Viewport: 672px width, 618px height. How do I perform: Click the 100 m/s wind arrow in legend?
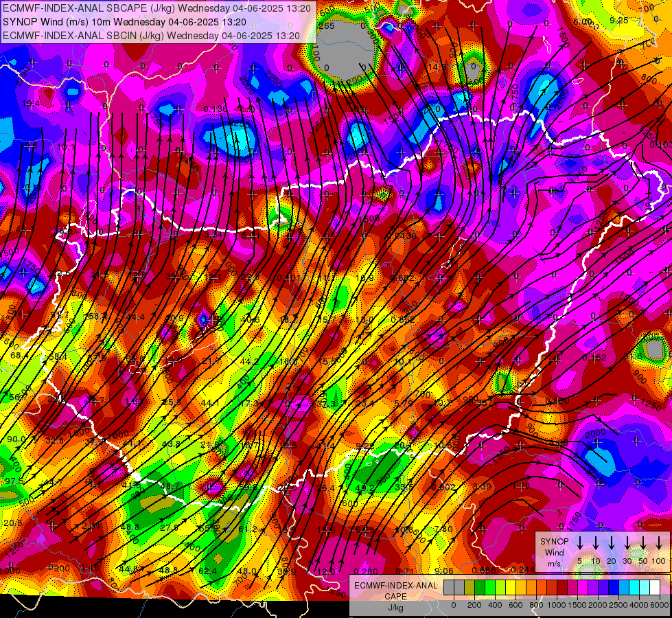tap(659, 543)
